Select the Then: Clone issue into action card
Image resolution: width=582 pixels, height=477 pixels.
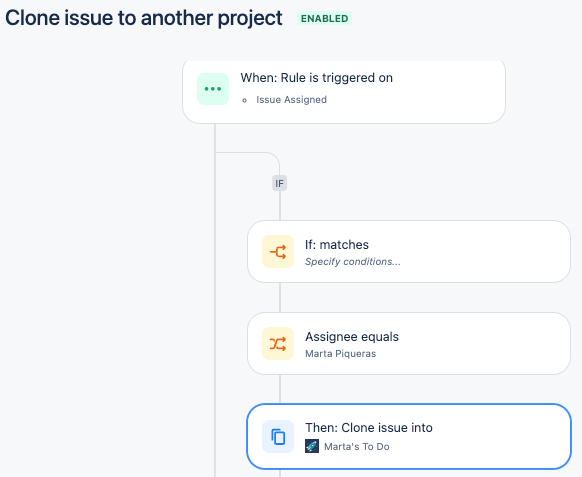point(409,437)
